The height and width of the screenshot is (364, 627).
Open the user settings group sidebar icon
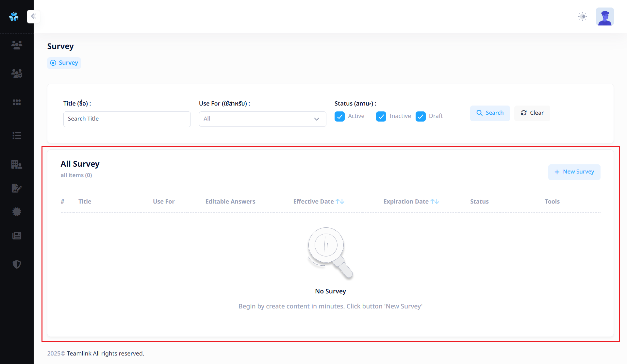coord(17,74)
